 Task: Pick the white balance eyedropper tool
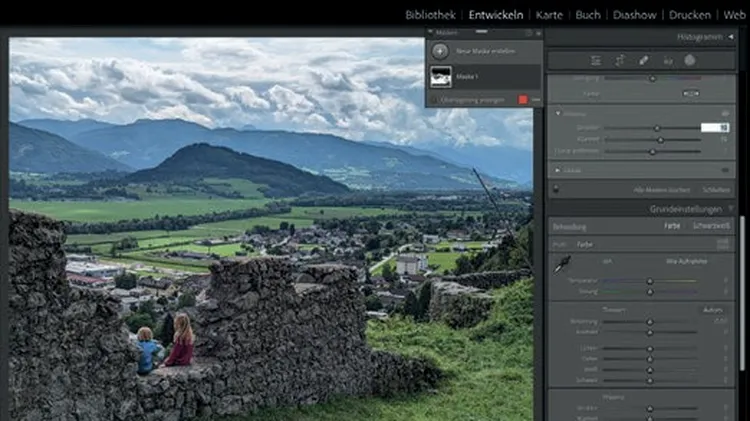click(x=564, y=262)
